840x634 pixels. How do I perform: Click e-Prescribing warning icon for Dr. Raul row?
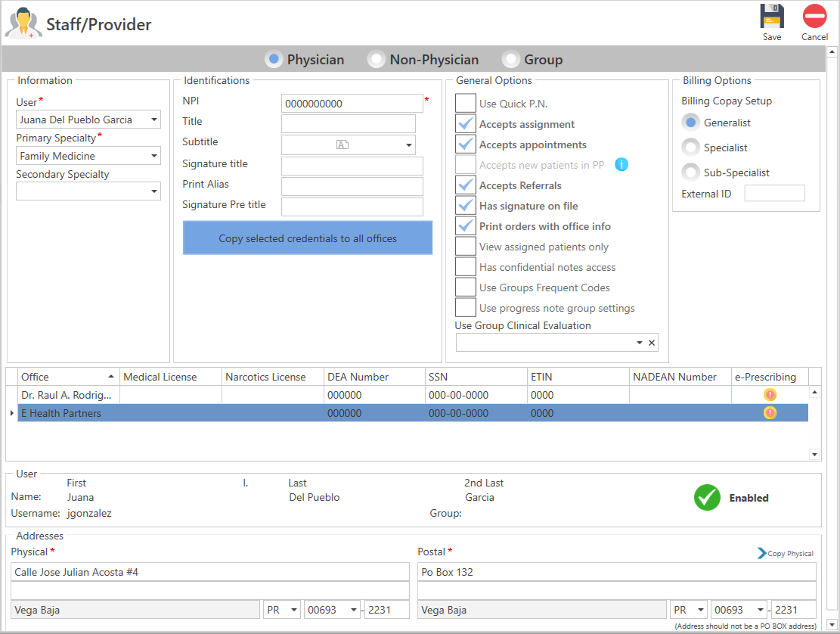pyautogui.click(x=770, y=395)
